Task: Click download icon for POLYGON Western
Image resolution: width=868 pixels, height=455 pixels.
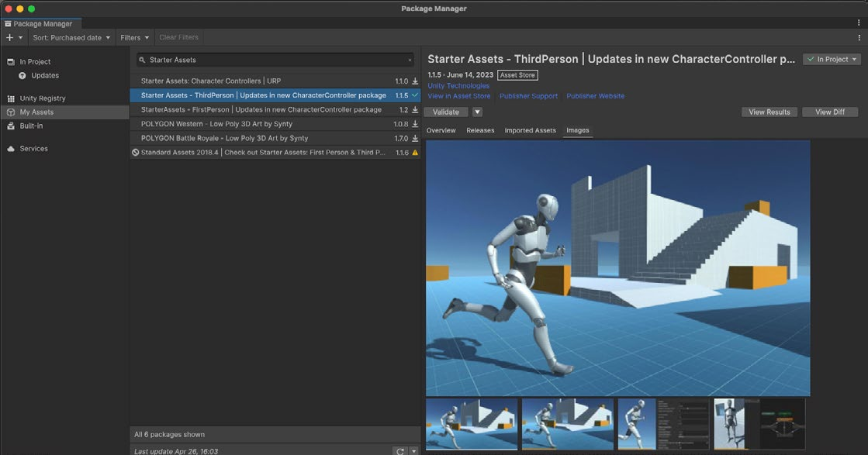Action: point(415,124)
